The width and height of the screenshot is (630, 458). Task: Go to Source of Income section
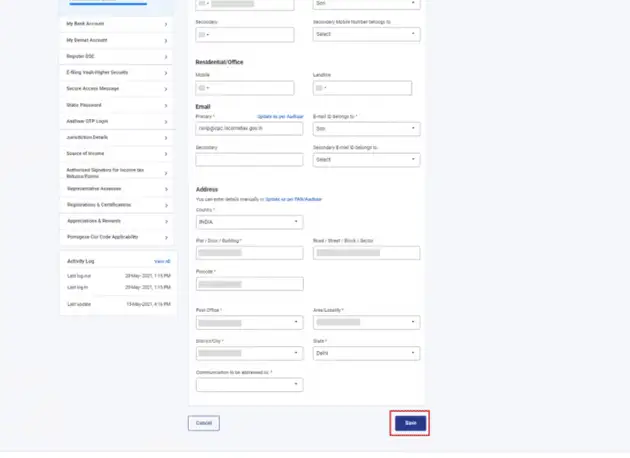[x=117, y=153]
